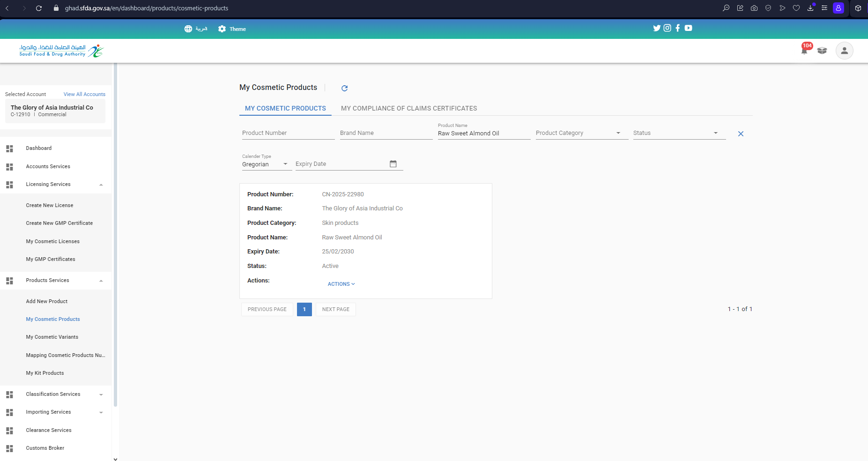This screenshot has width=868, height=461.
Task: Click the browser address bar URL
Action: (x=147, y=8)
